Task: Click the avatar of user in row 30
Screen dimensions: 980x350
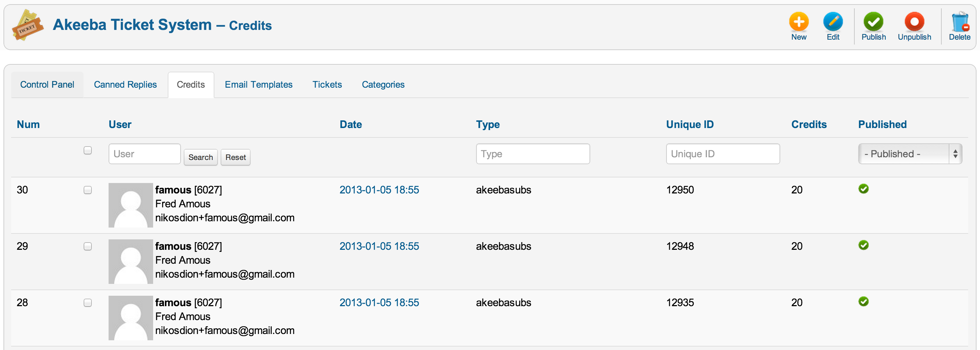Action: pyautogui.click(x=131, y=205)
